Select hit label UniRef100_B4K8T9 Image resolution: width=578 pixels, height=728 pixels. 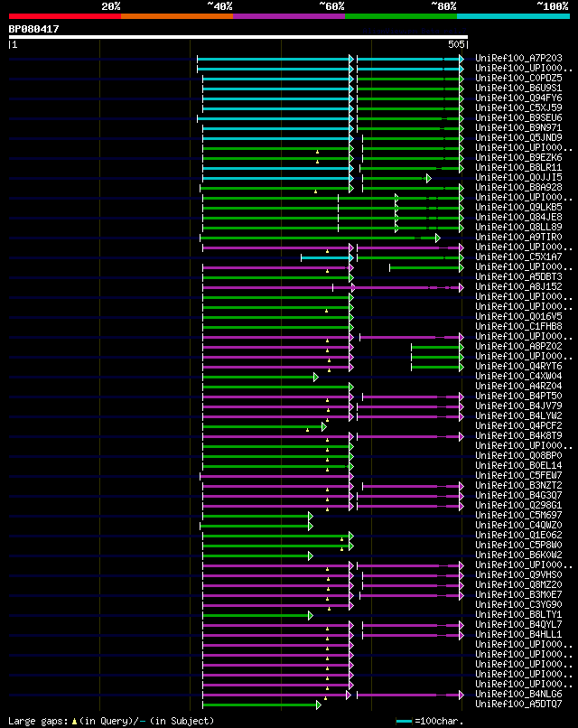point(518,435)
